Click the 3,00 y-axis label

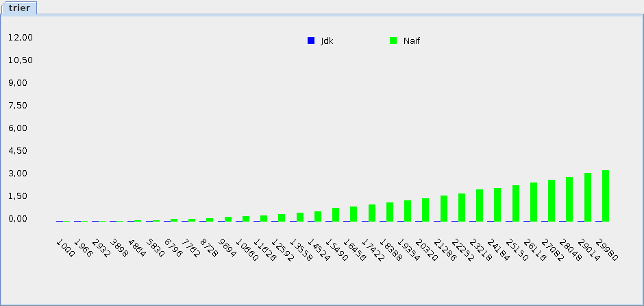click(18, 173)
